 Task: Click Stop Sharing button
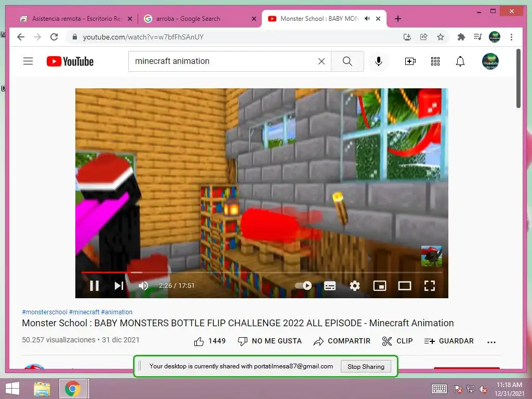[366, 366]
